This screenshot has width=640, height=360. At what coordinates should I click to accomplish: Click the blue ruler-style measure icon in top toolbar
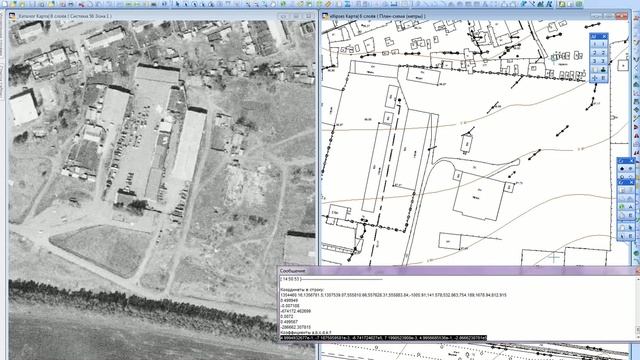coord(394,4)
